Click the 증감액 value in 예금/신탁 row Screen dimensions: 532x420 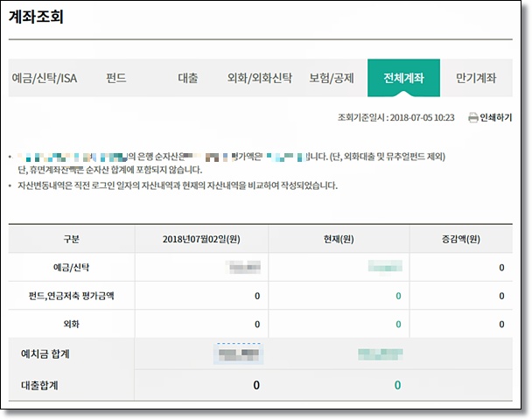point(501,268)
